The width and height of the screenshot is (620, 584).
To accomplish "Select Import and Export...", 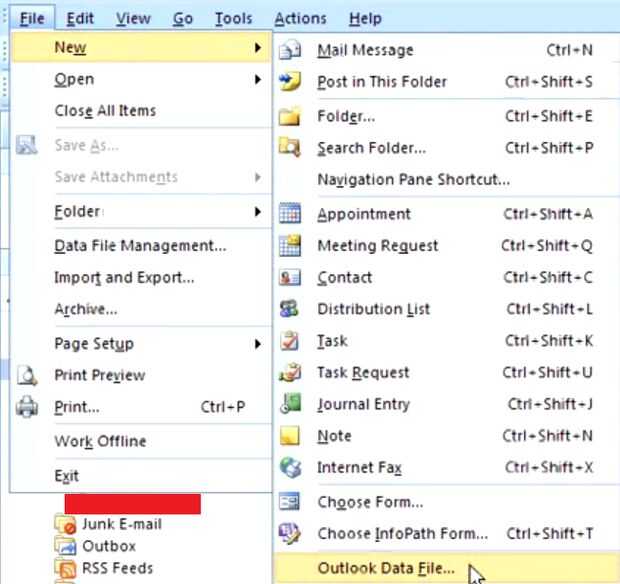I will click(x=142, y=277).
